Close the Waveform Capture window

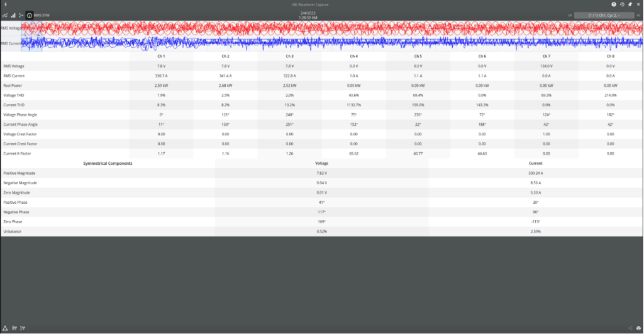(638, 4)
